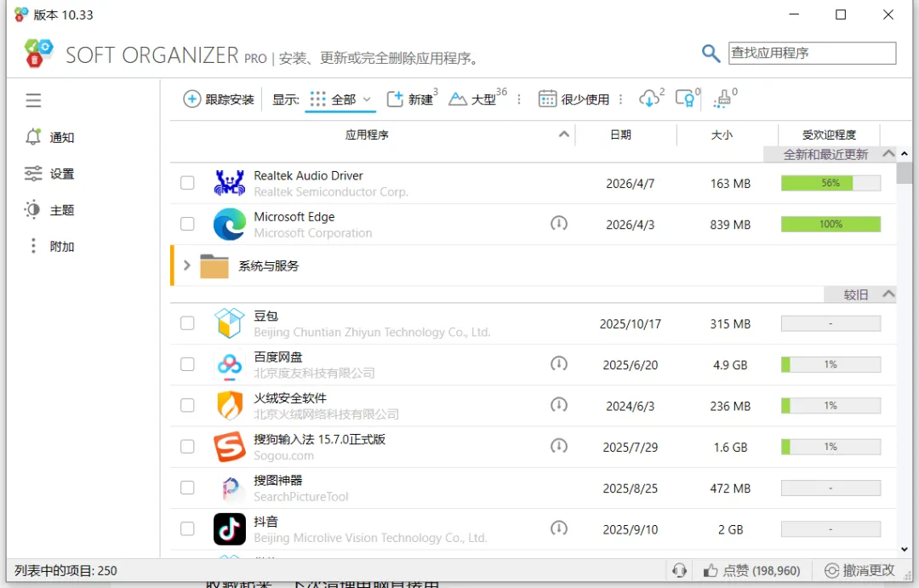Screen dimensions: 919x588
Task: Click the Realtek Audio Driver crab icon
Action: tap(229, 183)
